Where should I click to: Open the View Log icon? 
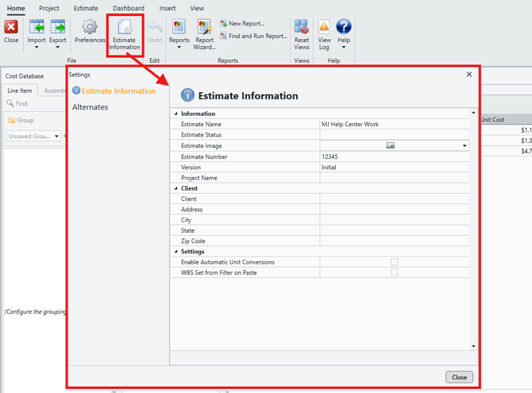click(324, 29)
